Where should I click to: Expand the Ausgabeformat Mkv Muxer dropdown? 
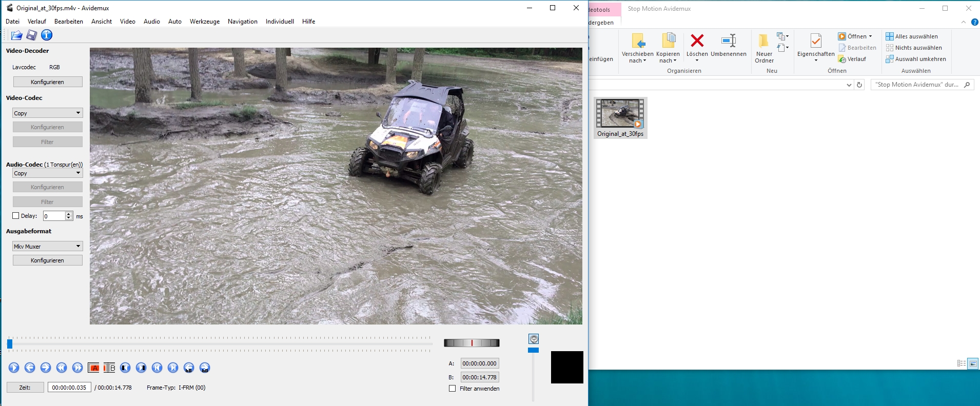47,247
